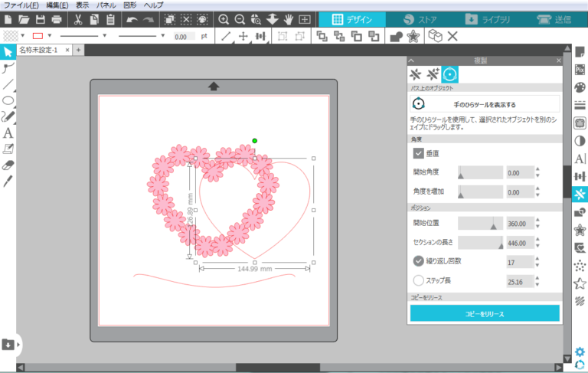Image resolution: width=588 pixels, height=373 pixels.
Task: Open file folder icon
Action: click(x=24, y=19)
